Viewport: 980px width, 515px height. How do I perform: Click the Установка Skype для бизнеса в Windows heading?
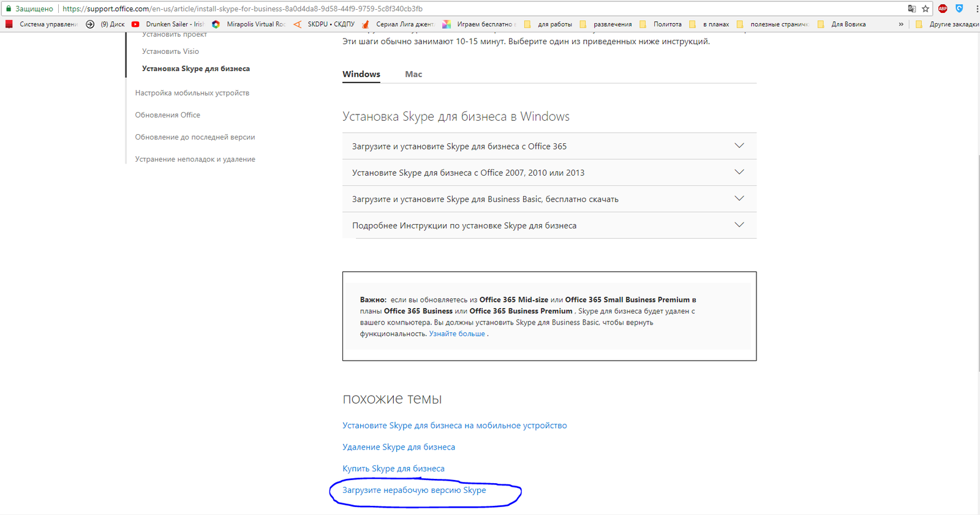tap(456, 116)
